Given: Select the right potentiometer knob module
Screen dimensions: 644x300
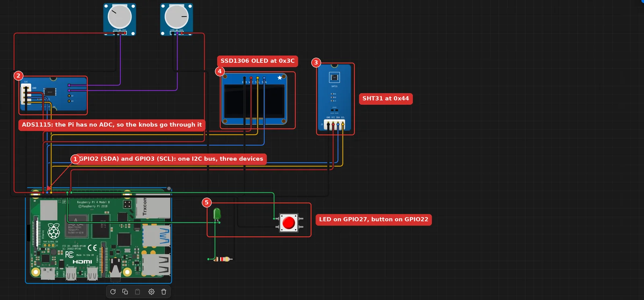Looking at the screenshot, I should tap(177, 19).
